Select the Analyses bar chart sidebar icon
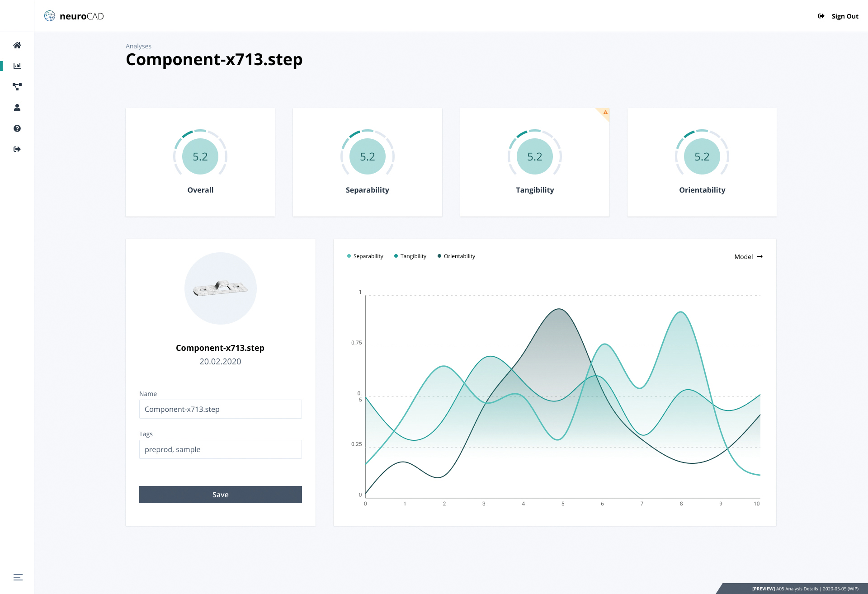 pos(17,66)
